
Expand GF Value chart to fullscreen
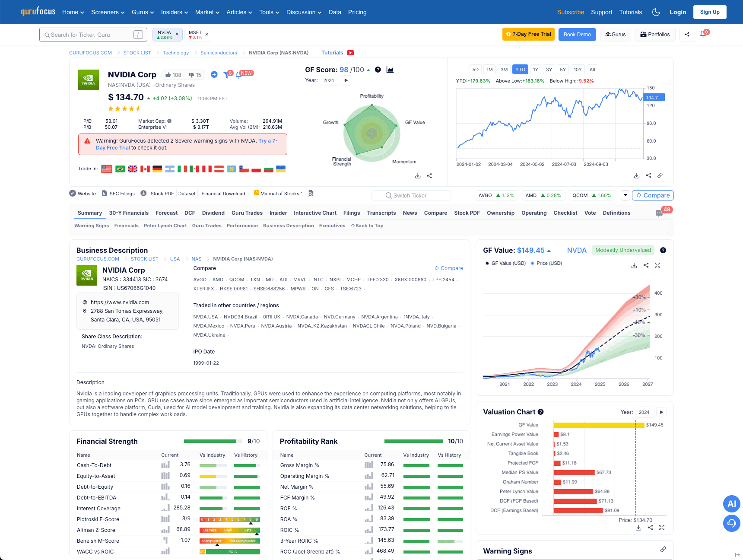[x=657, y=265]
